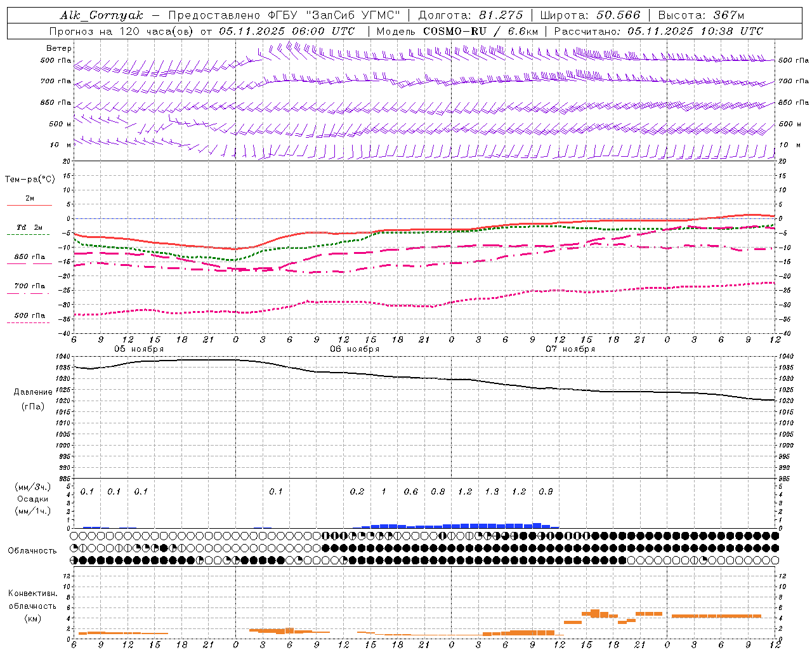Click the Облачность cloud cover label

coord(32,551)
